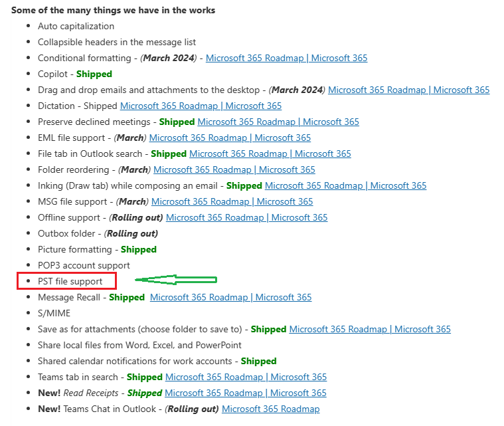Click 'New!' label before Teams Chat in Outlook
The height and width of the screenshot is (426, 504).
[49, 409]
